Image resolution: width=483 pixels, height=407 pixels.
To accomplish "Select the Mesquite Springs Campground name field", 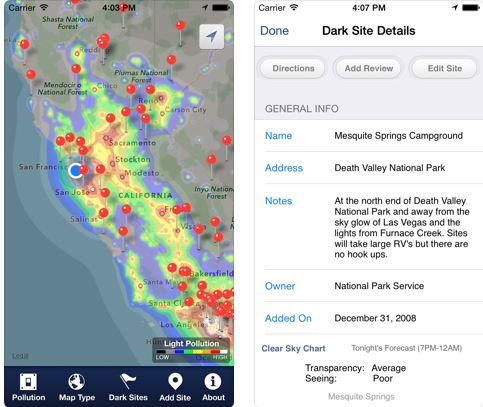I will (369, 136).
